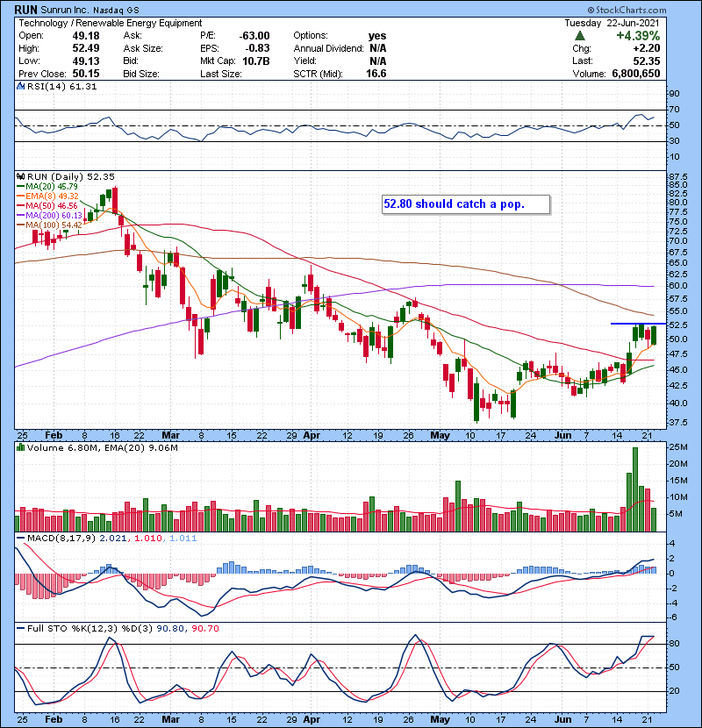Click the Mar label on price chart axis
The width and height of the screenshot is (702, 728).
170,436
